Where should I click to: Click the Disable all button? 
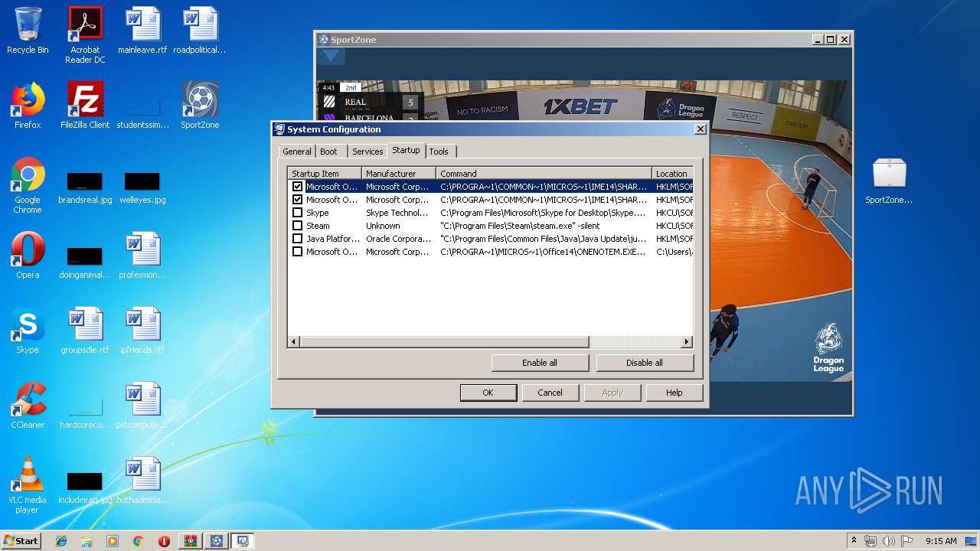pos(645,363)
